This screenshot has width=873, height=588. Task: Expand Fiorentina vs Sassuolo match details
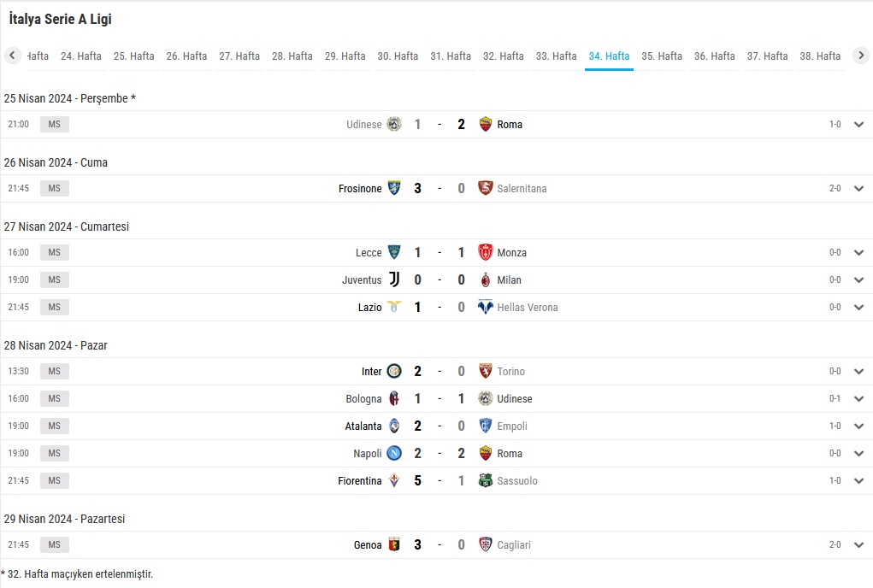859,480
